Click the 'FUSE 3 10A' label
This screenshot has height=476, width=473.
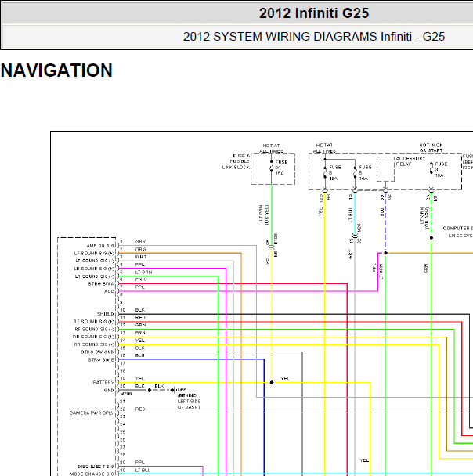click(441, 170)
